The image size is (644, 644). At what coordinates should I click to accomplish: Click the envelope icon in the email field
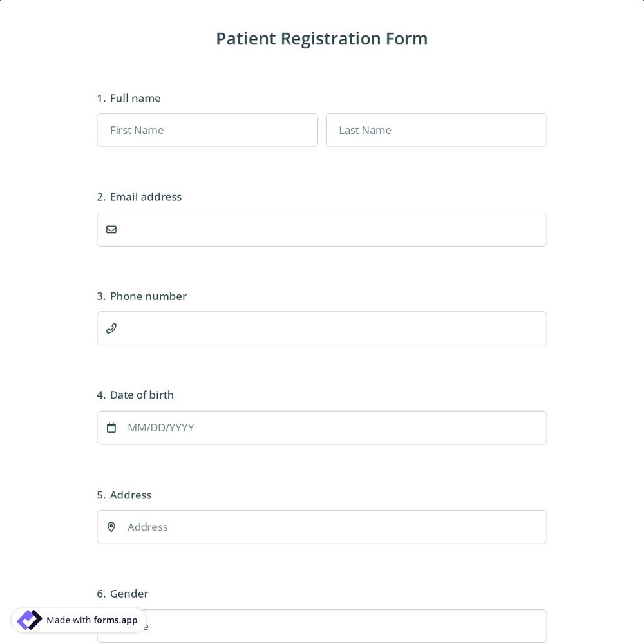111,229
